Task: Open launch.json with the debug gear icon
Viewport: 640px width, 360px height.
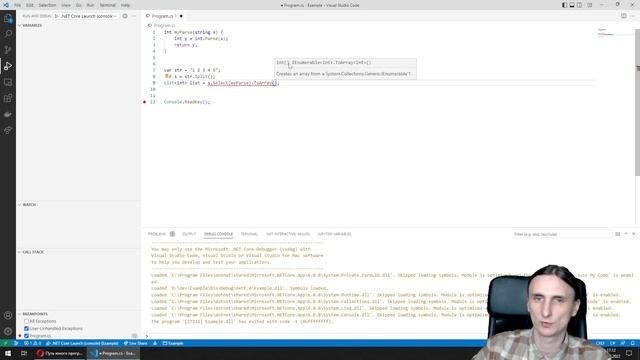Action: [125, 16]
